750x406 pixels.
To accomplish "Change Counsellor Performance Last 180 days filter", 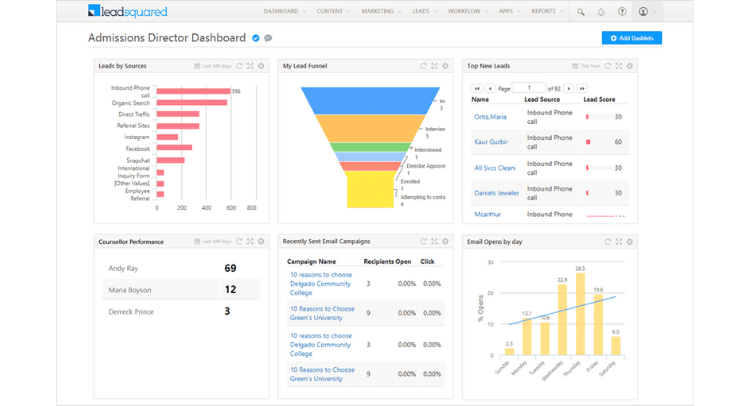I will coord(213,241).
